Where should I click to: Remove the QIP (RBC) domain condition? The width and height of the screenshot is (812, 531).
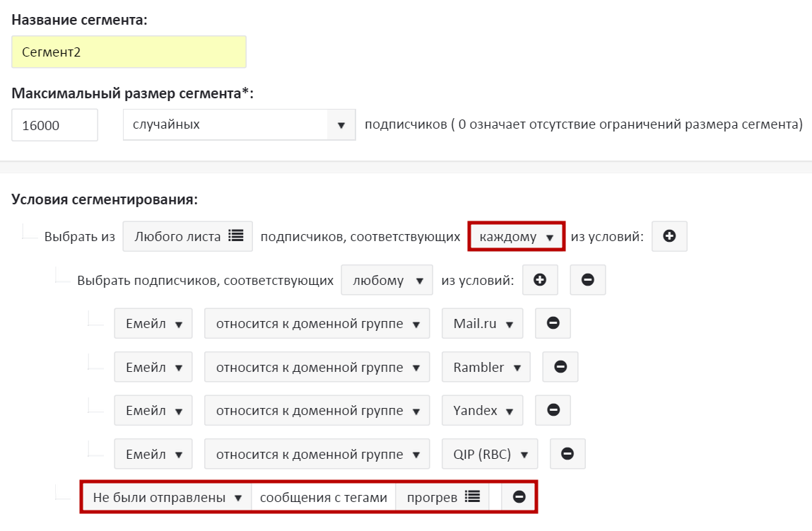tap(567, 454)
